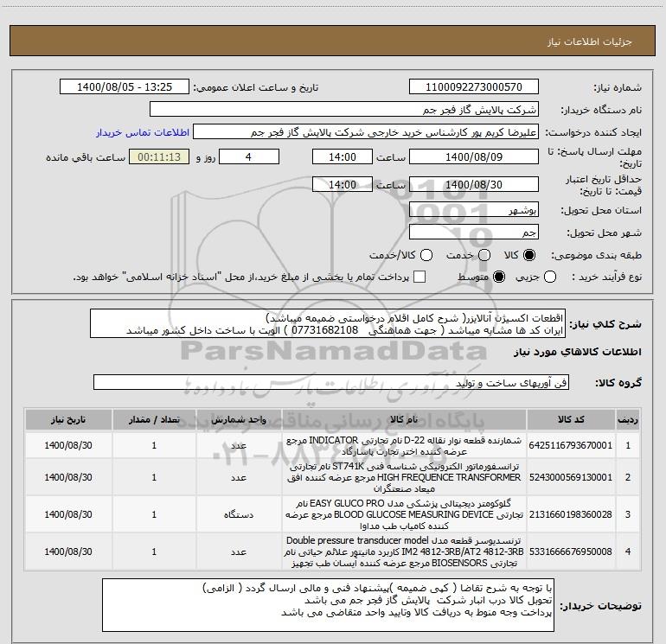Select the خدمت radio button
Viewport: 666px width, 644px height.
(484, 255)
